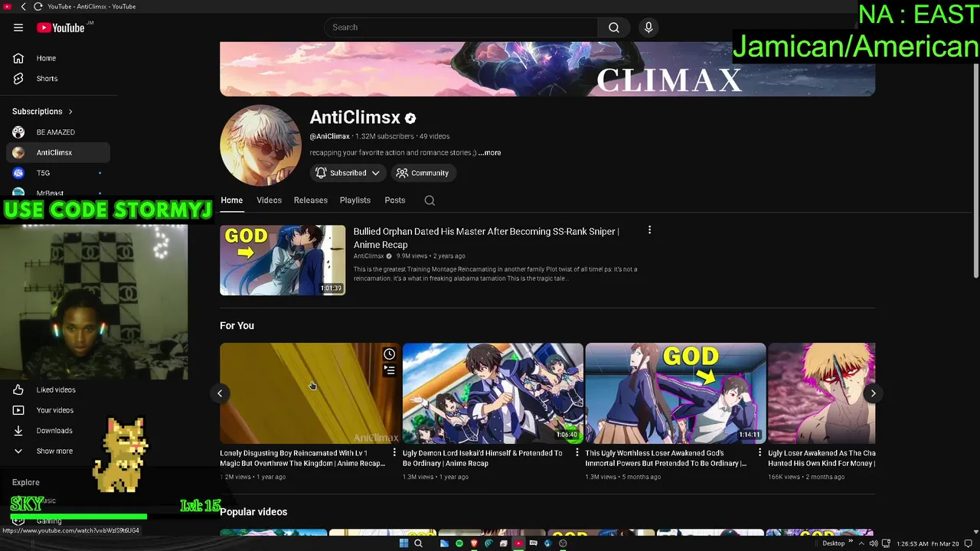Open the This Ugly Worthless Loser title
Viewport: 980px width, 551px height.
(666, 458)
